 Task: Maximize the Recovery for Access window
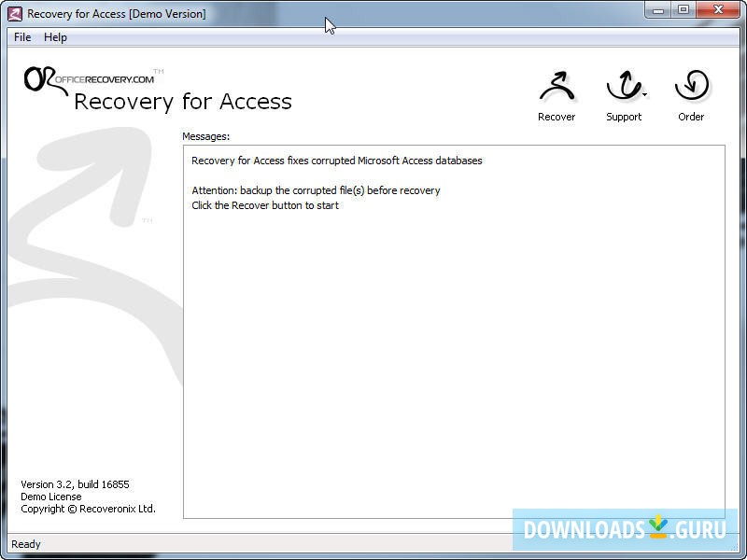click(x=684, y=10)
